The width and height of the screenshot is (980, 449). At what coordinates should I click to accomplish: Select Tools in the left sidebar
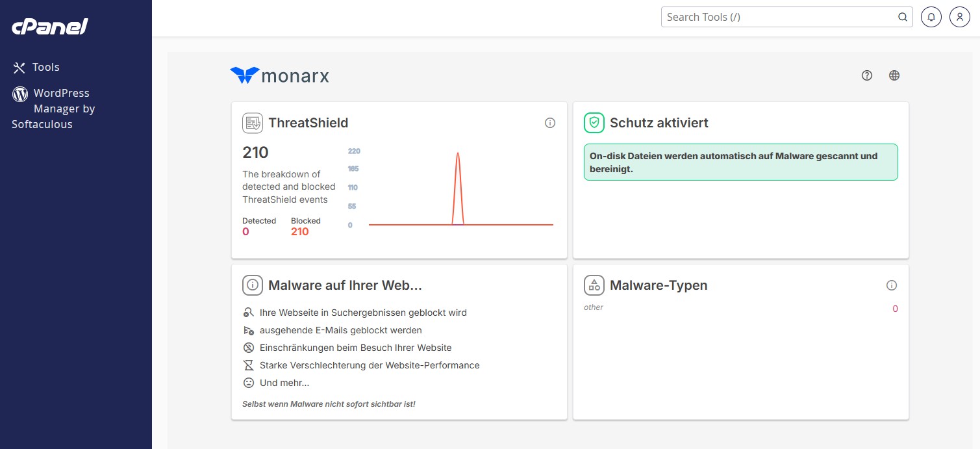pos(46,67)
